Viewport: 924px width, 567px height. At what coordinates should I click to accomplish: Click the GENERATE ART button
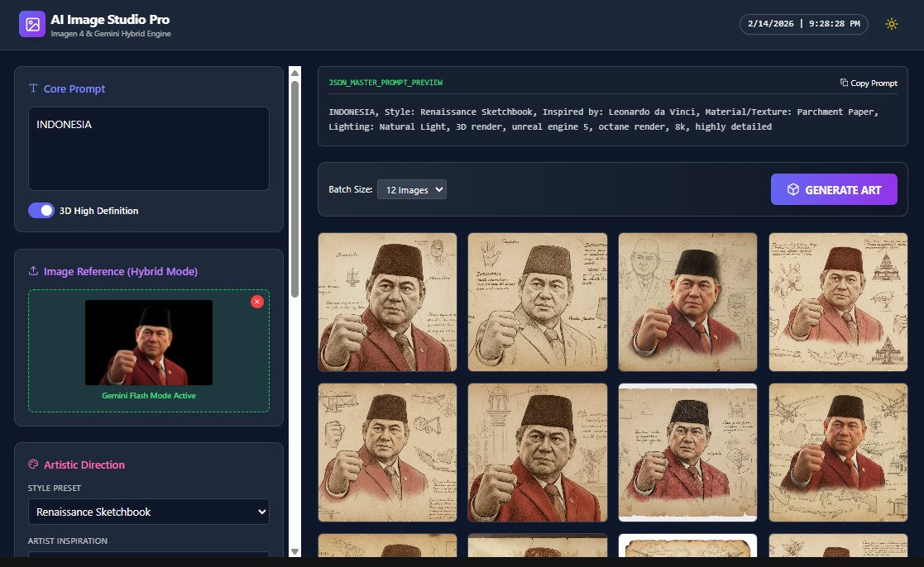(x=834, y=189)
